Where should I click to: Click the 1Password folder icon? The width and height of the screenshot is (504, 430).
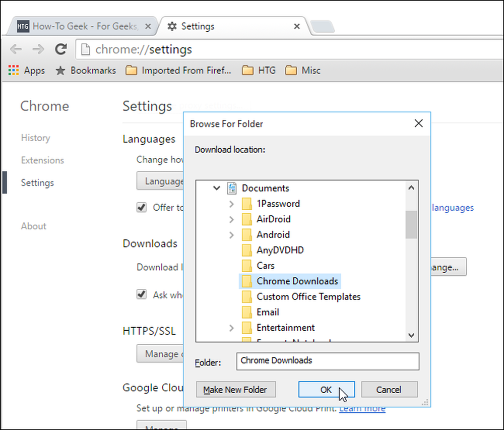point(246,204)
